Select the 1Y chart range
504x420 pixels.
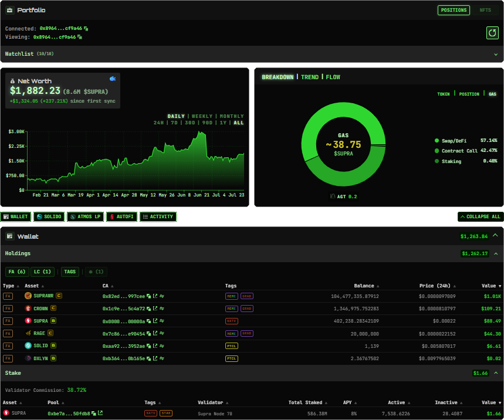[223, 123]
